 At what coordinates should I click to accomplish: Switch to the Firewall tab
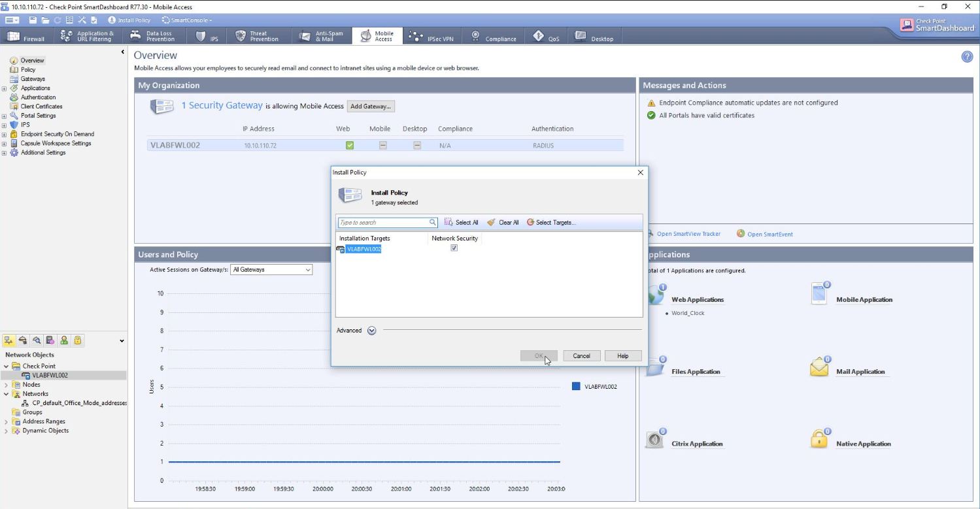(27, 37)
